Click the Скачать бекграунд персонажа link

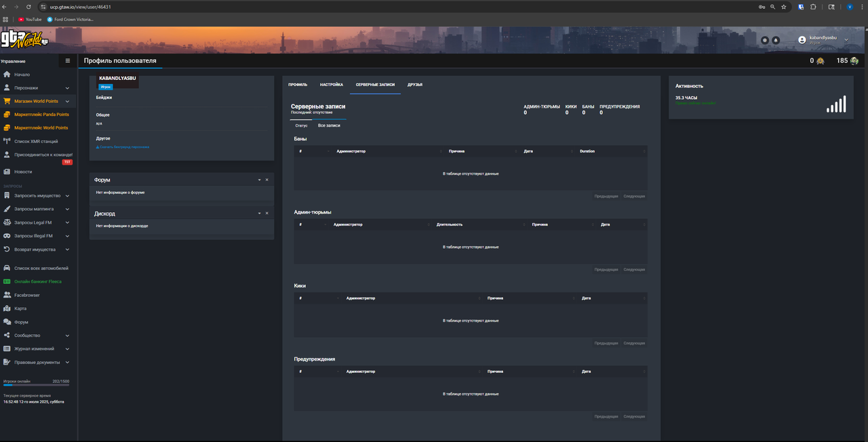tap(123, 146)
